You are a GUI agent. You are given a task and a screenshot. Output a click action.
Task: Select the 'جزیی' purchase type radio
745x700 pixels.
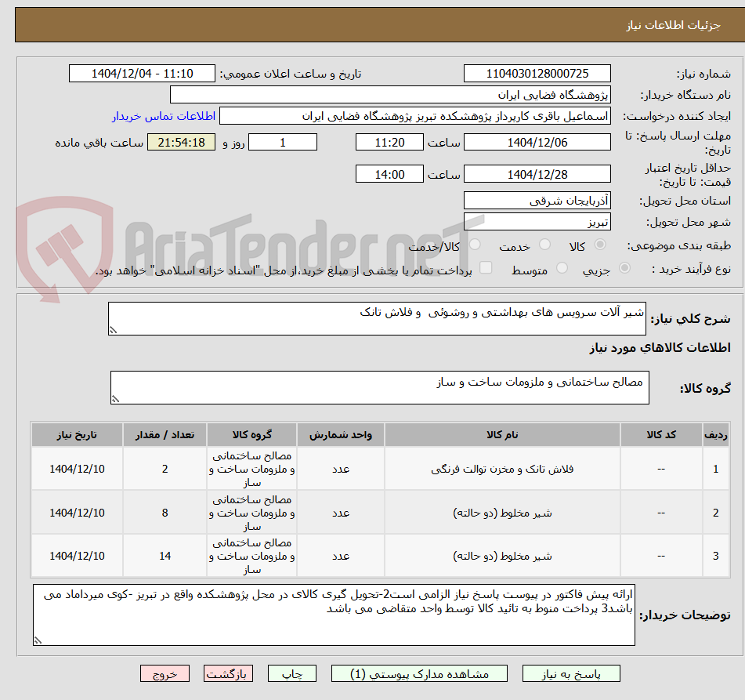(x=625, y=268)
